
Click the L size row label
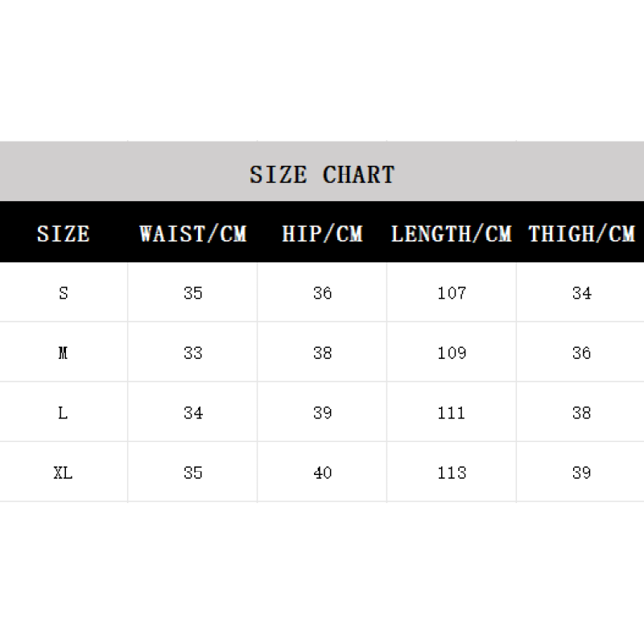pyautogui.click(x=63, y=413)
